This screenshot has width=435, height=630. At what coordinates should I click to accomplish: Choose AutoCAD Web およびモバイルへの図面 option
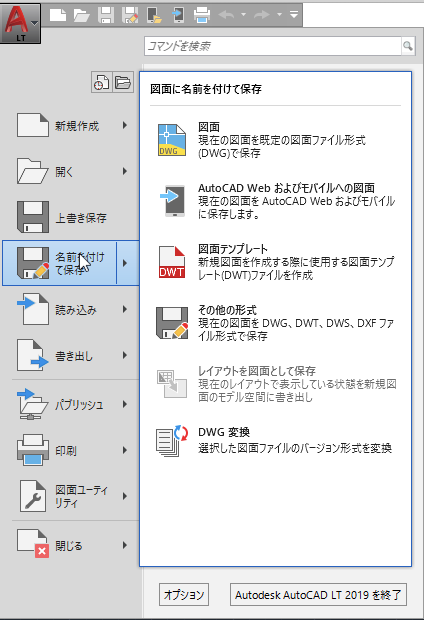[x=276, y=201]
